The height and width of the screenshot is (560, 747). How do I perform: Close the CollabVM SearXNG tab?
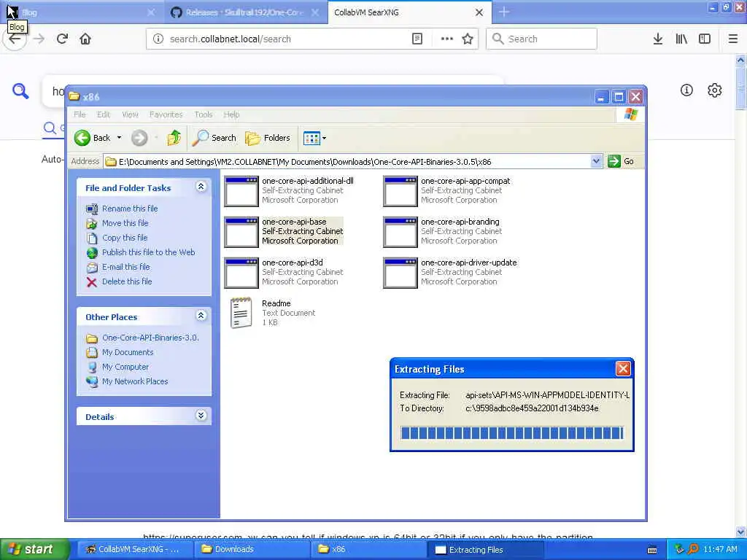pos(479,12)
